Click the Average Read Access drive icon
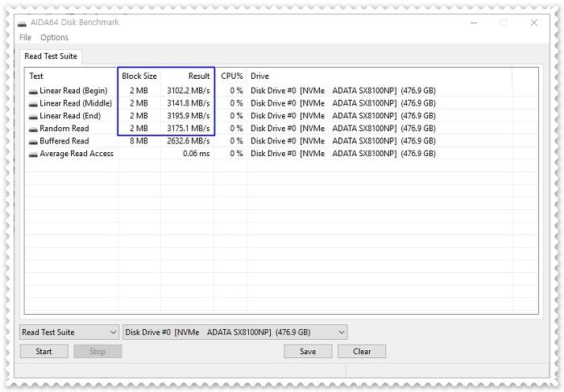The image size is (564, 392). [x=33, y=154]
